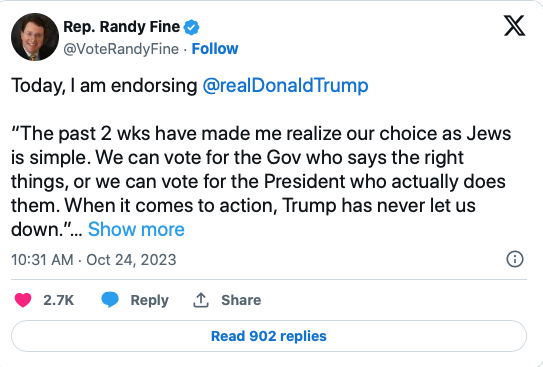The width and height of the screenshot is (543, 367).
Task: Click the Rep. Randy Fine name
Action: [x=122, y=27]
